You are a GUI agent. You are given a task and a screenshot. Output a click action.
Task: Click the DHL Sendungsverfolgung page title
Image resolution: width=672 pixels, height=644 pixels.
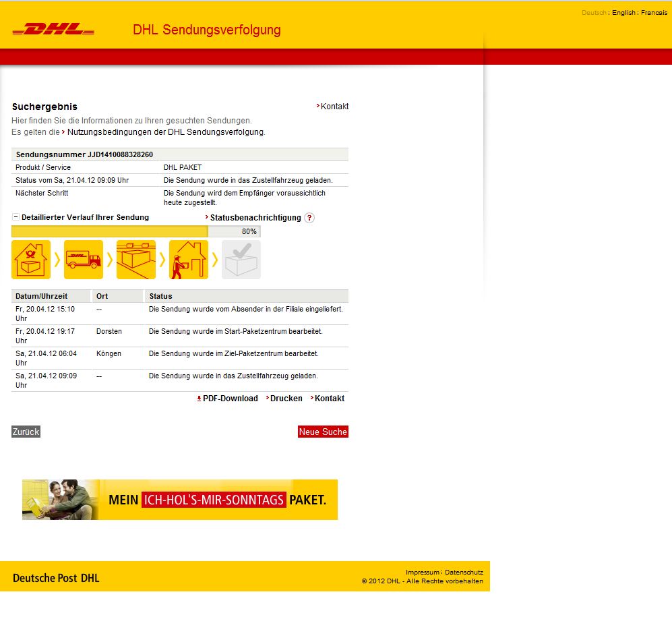pos(206,30)
